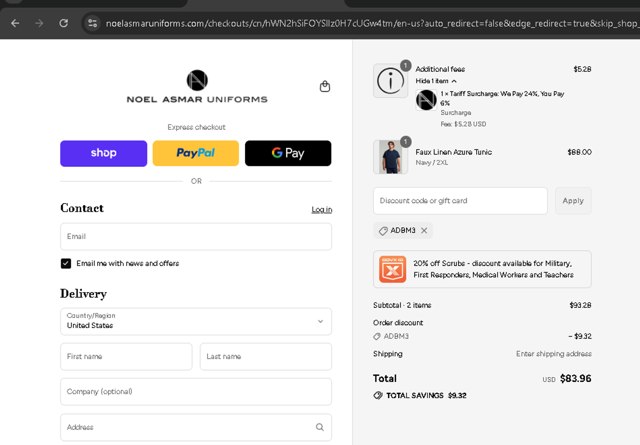
Task: Click the order discount amount -$9.32
Action: pyautogui.click(x=580, y=336)
